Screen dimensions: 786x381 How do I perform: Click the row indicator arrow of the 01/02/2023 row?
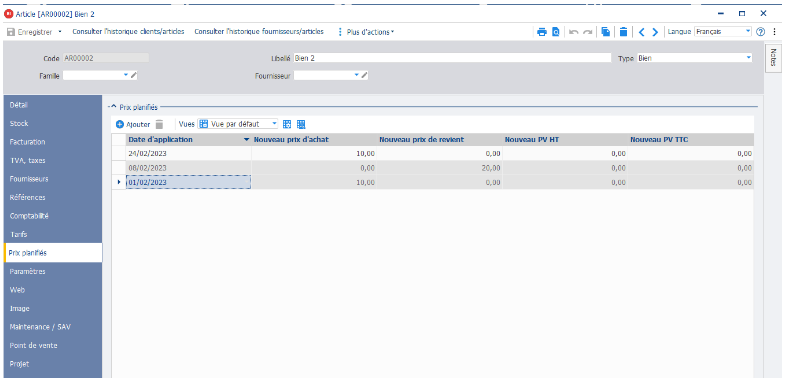pyautogui.click(x=119, y=182)
